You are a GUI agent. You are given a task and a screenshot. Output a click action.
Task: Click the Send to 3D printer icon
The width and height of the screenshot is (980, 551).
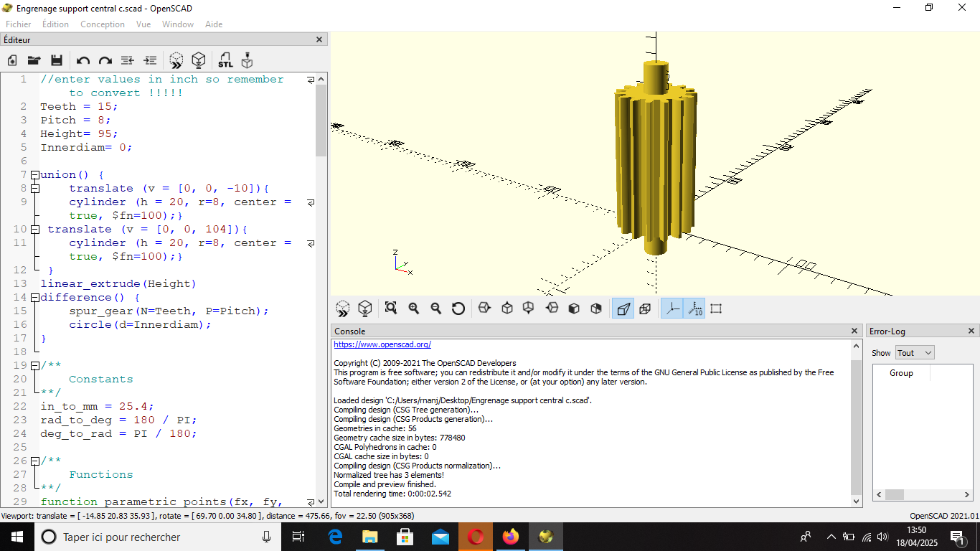pyautogui.click(x=247, y=60)
